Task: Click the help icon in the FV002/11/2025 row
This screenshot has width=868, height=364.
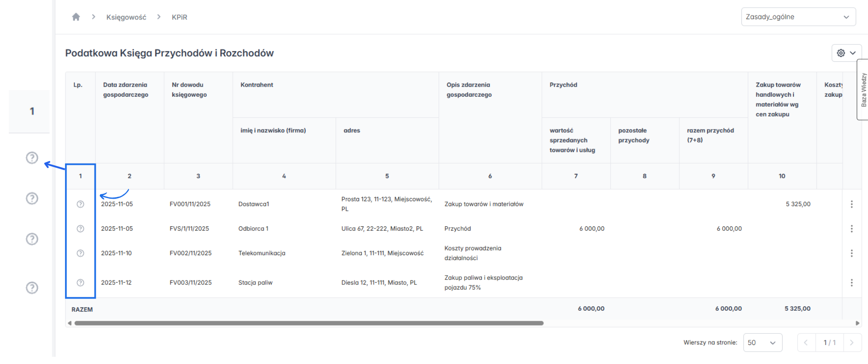Action: 80,253
